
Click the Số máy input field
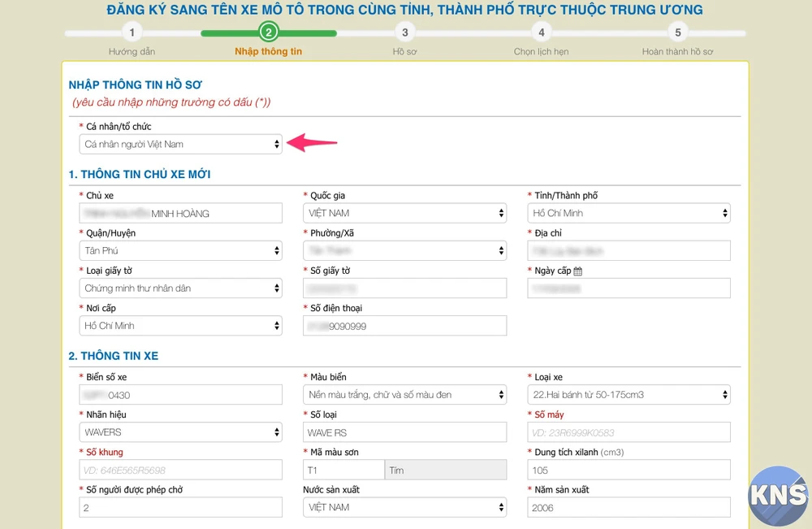[x=628, y=432]
